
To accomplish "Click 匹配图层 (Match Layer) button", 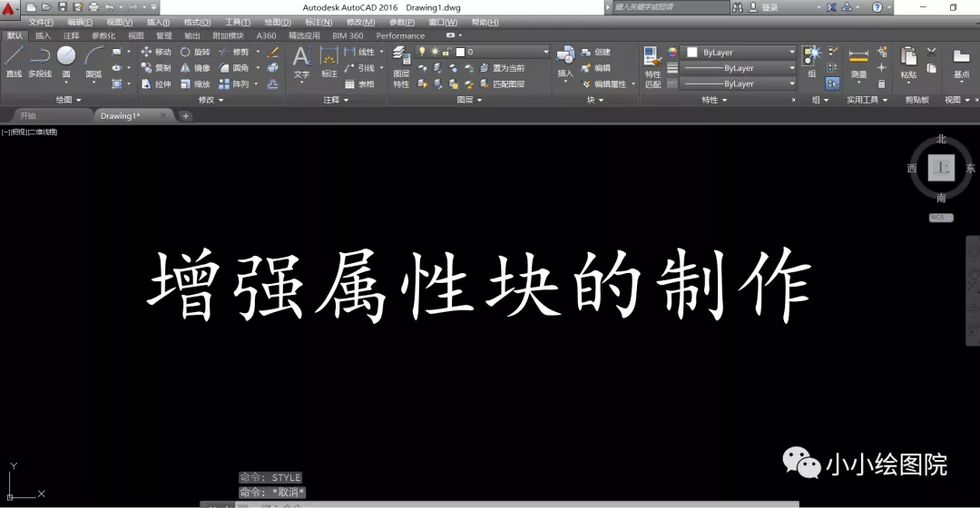I will pyautogui.click(x=502, y=83).
